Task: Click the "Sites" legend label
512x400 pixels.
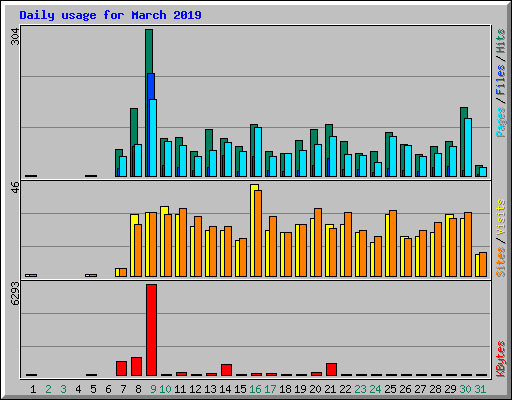Action: coord(501,262)
